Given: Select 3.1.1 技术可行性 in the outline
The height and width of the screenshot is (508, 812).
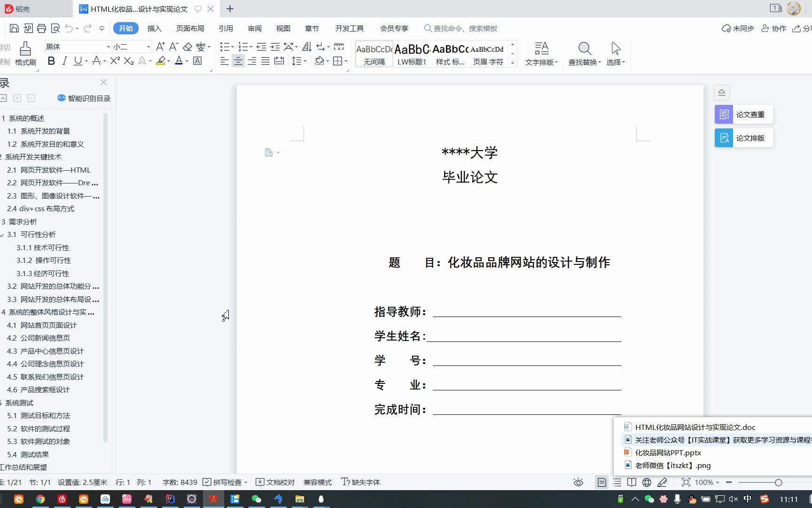Looking at the screenshot, I should click(x=42, y=247).
